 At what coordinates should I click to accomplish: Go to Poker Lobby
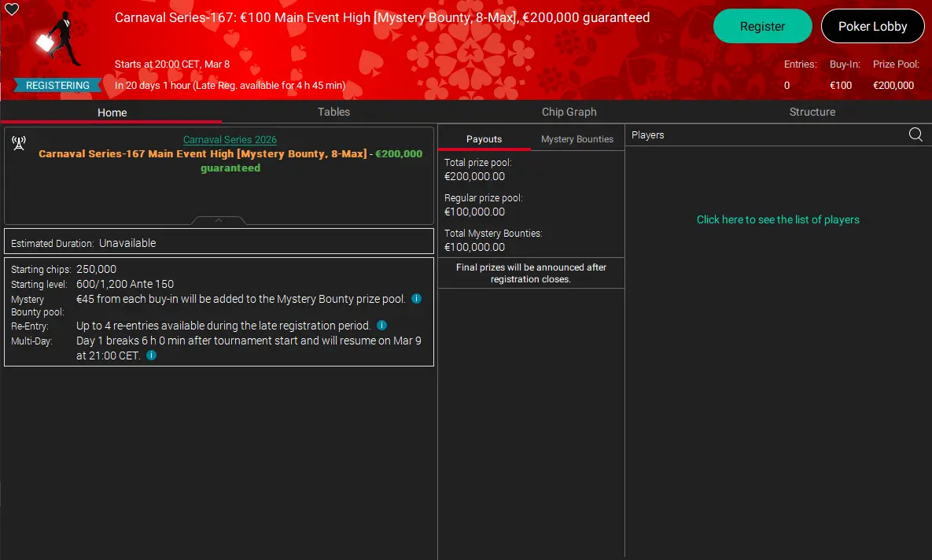872,26
